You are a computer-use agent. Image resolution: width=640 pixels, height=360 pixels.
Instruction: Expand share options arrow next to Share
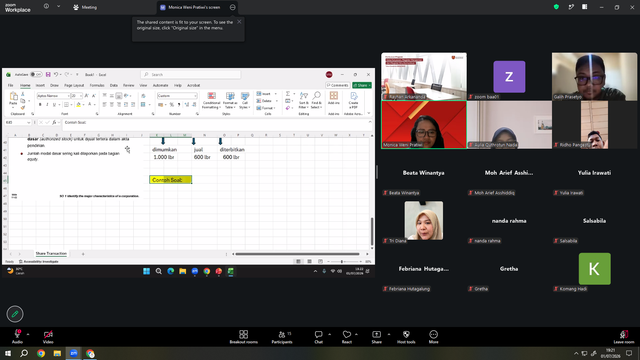tap(389, 334)
